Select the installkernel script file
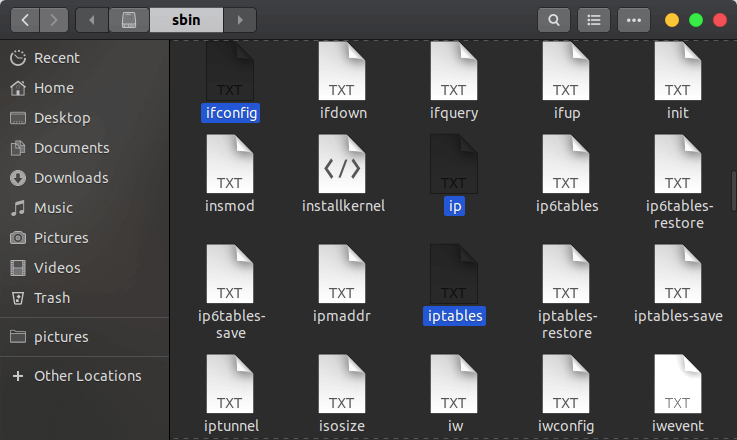737x440 pixels. pyautogui.click(x=343, y=174)
